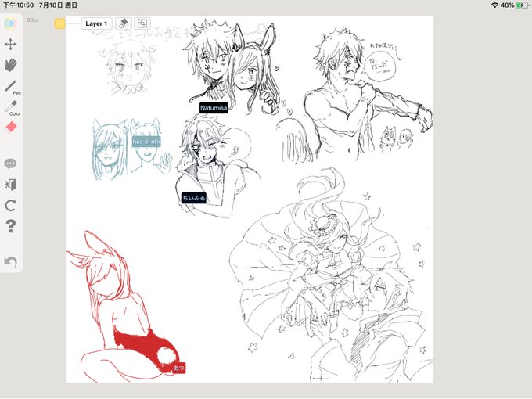The width and height of the screenshot is (532, 399).
Task: Check the battery status icon
Action: (522, 5)
